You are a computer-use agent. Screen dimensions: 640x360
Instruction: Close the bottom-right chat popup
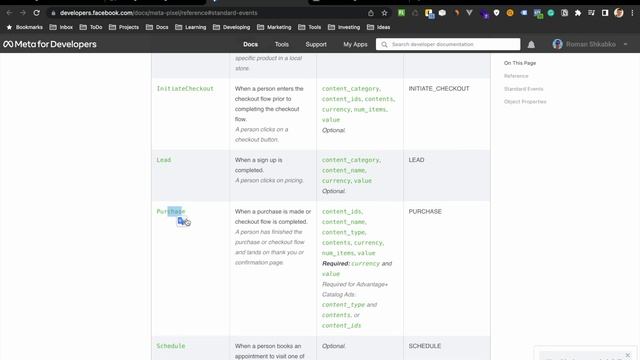(x=628, y=355)
